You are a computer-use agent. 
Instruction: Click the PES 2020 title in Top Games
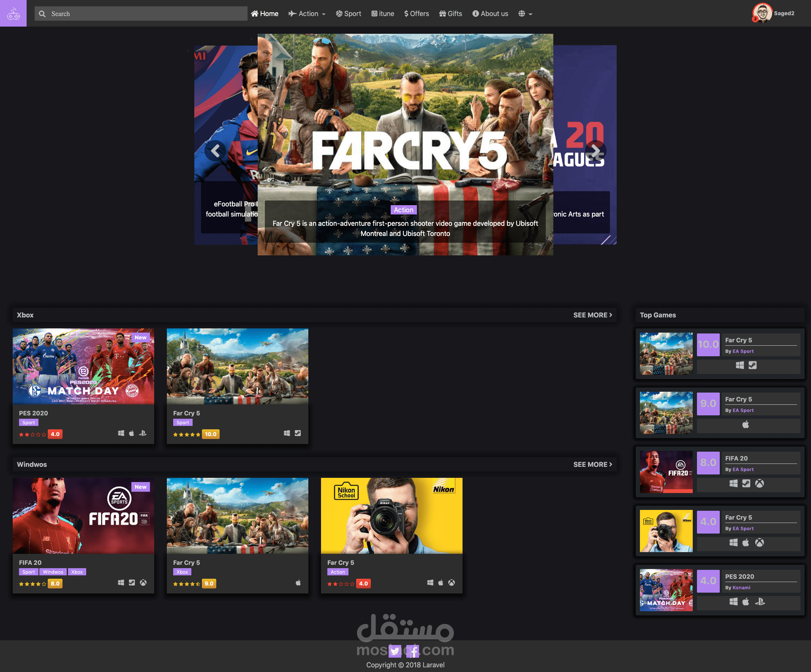tap(740, 577)
